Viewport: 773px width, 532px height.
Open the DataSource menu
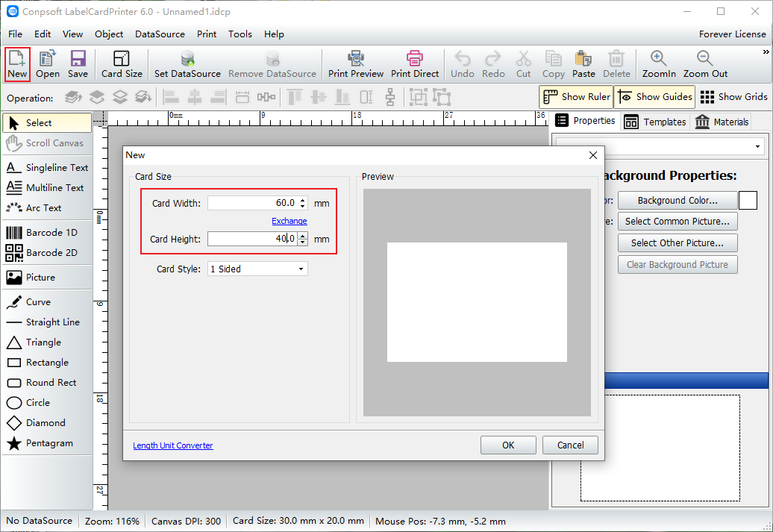coord(160,34)
